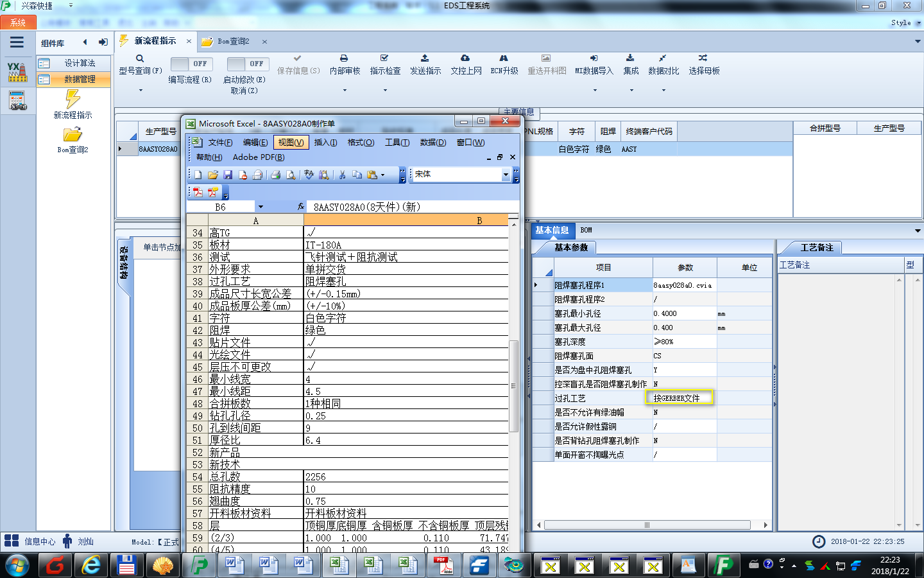Click the Excel Spelling check icon
The height and width of the screenshot is (578, 924).
coord(309,175)
